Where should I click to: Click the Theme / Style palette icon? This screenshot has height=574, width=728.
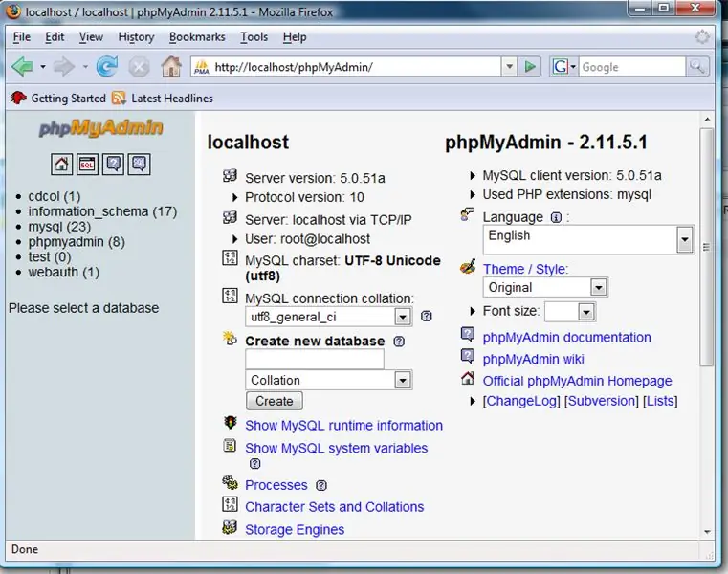click(468, 267)
